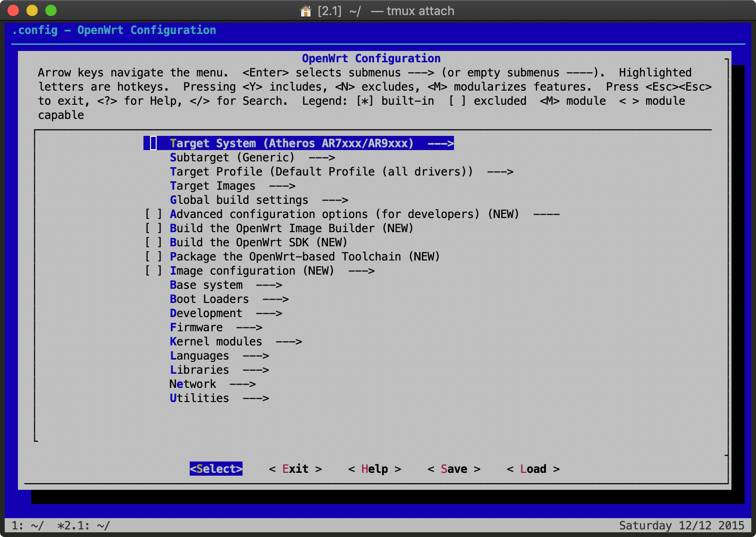Viewport: 756px width, 537px height.
Task: Click the Global build settings label
Action: [x=239, y=200]
